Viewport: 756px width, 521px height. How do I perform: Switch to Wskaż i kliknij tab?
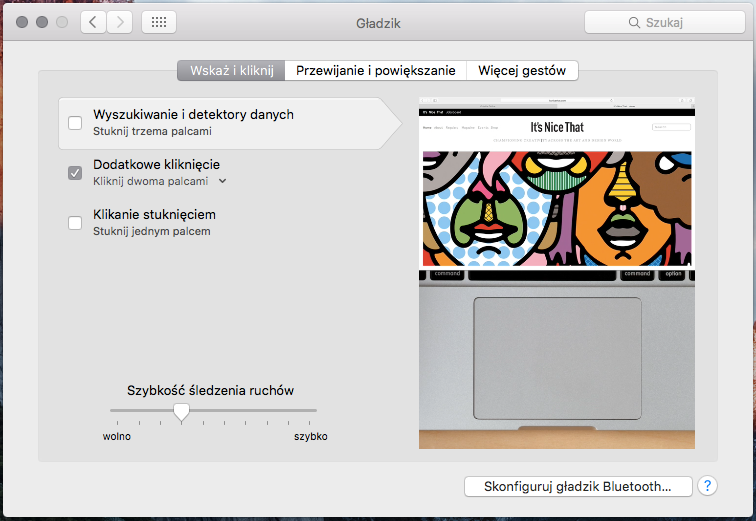click(231, 70)
